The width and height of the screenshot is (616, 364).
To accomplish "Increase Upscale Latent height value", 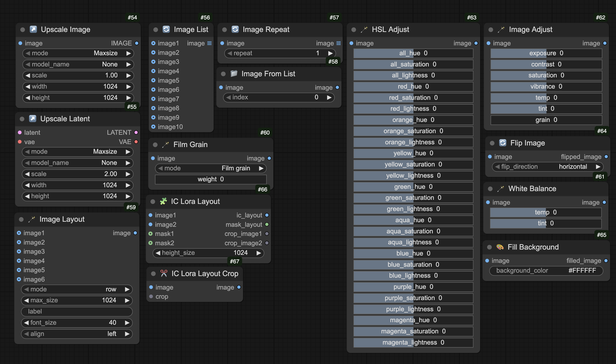I will pyautogui.click(x=128, y=196).
